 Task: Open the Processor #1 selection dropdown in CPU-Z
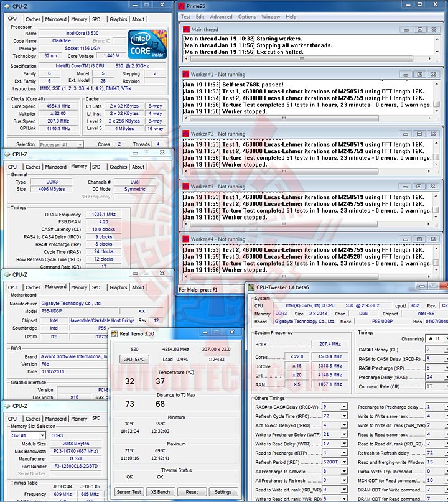click(80, 145)
